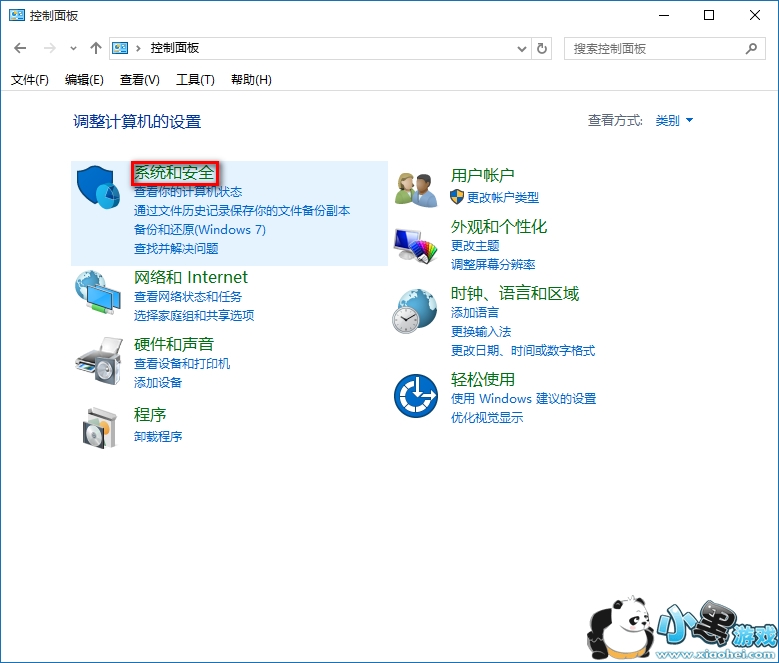Expand the 类别 view mode dropdown
The image size is (779, 663).
click(674, 121)
